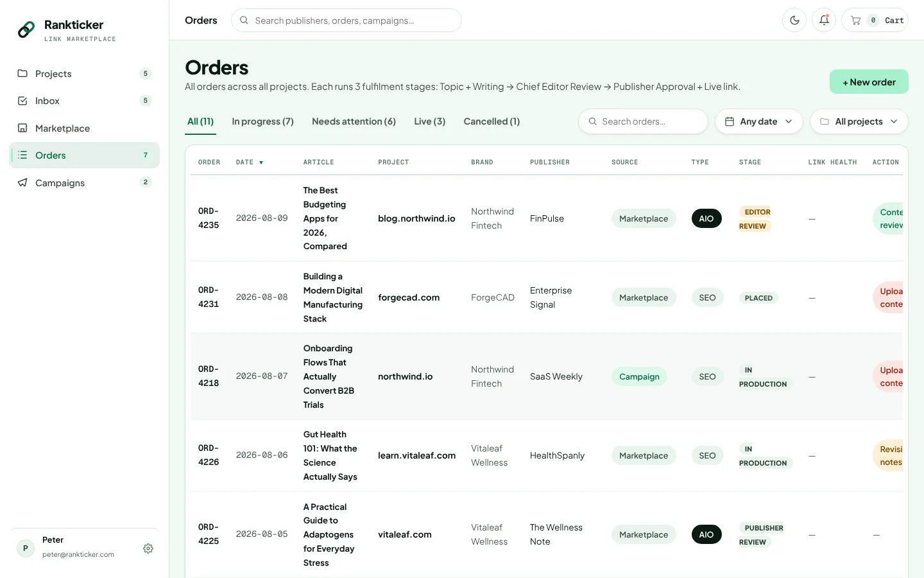The width and height of the screenshot is (924, 578).
Task: Click the PLACED stage badge
Action: [x=758, y=298]
